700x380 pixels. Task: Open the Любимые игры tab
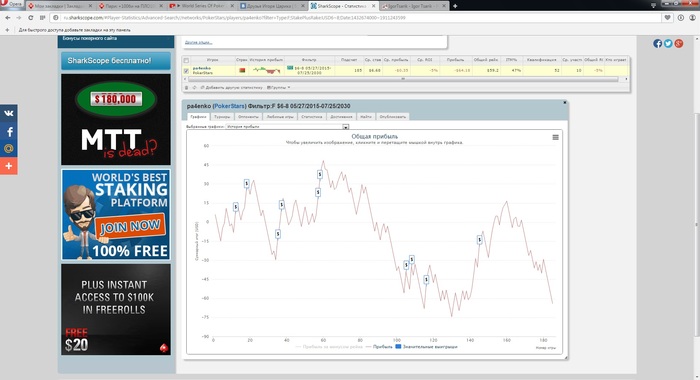(280, 117)
